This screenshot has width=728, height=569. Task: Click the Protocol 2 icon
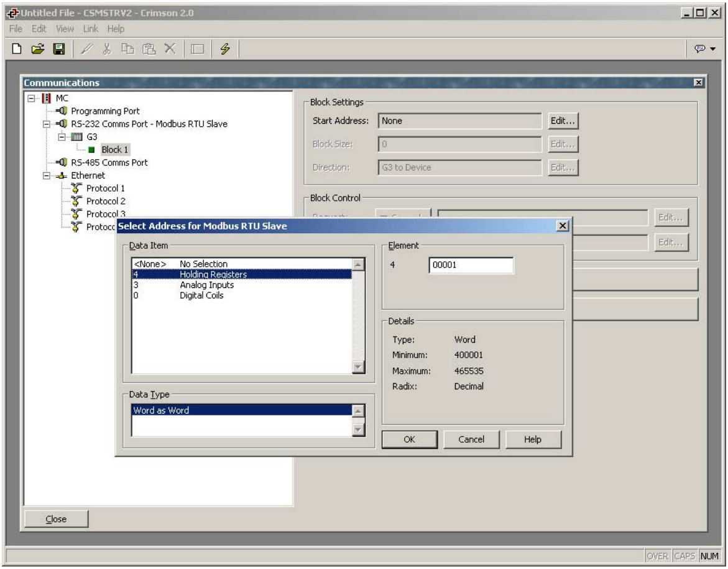pyautogui.click(x=76, y=201)
